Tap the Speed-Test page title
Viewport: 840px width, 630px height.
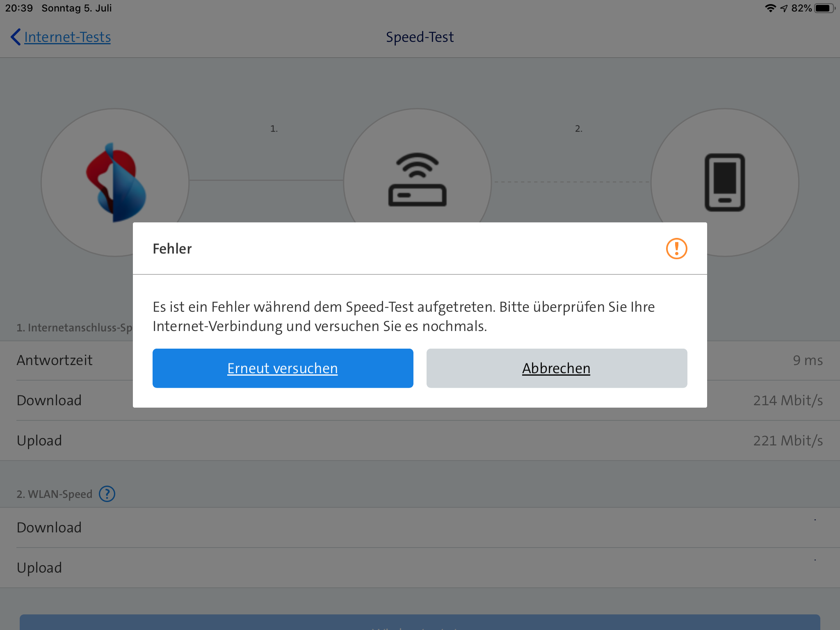pos(420,37)
